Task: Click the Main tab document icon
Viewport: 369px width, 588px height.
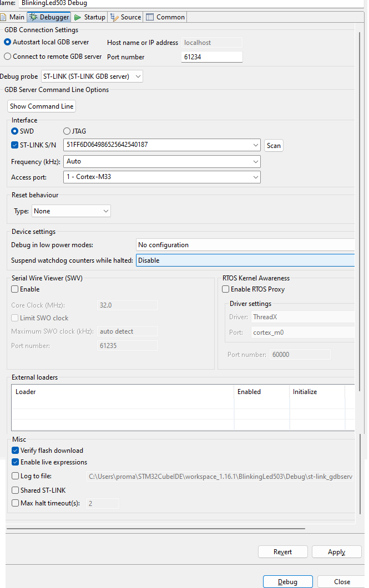Action: point(3,17)
